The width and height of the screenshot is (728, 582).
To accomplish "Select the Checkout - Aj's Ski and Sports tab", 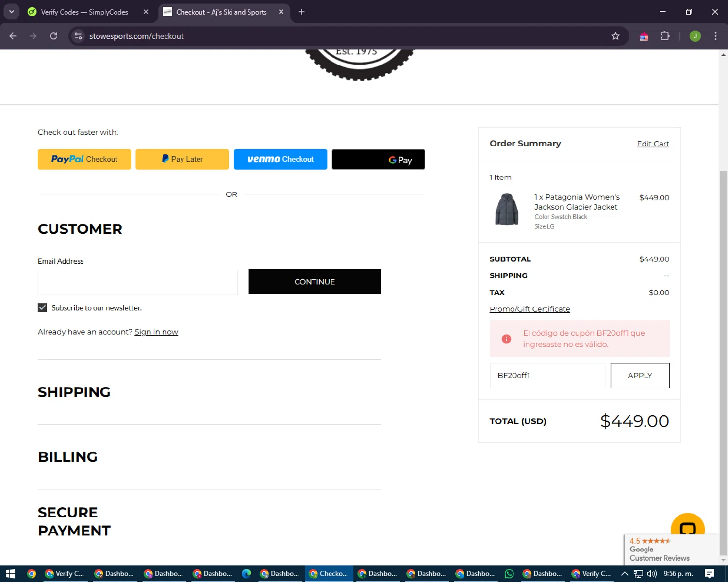I will point(221,12).
